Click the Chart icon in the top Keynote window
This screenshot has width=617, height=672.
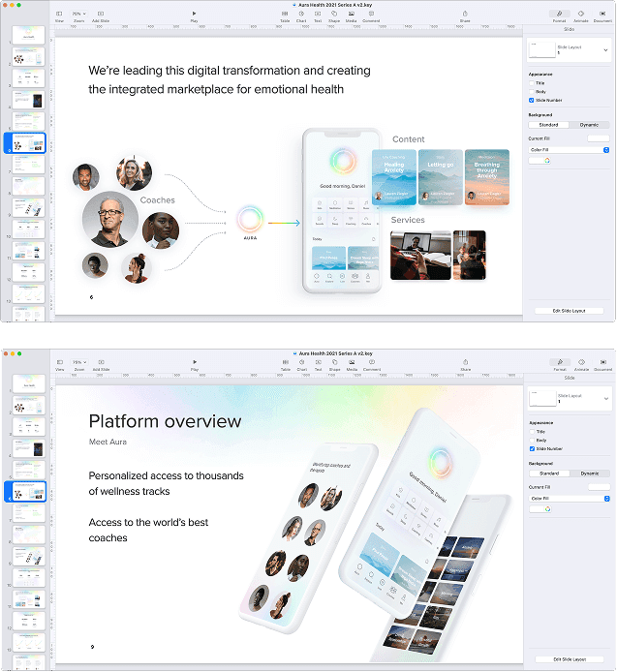pyautogui.click(x=301, y=14)
